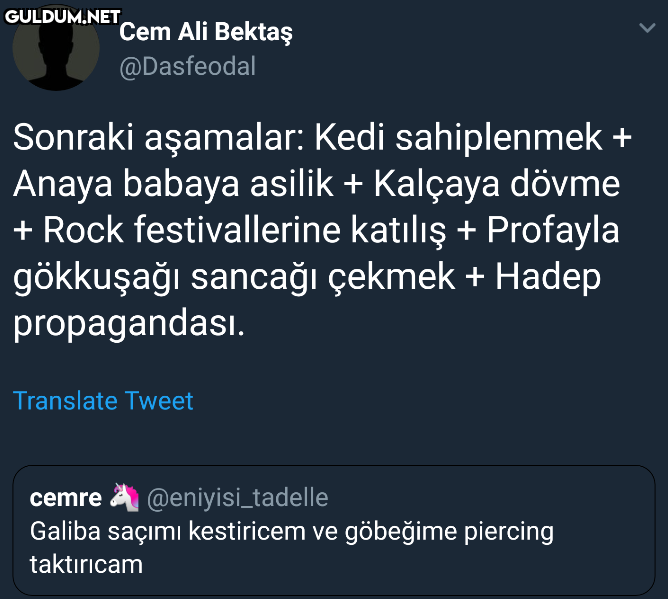Open the Cem Ali Bektaş display name
The image size is (668, 599).
206,32
